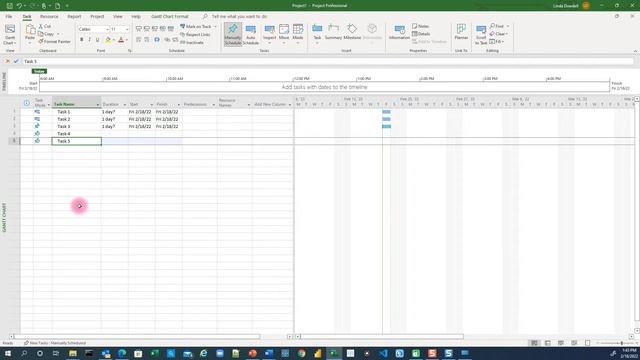Set task to 100% complete
640x360 pixels.
[171, 29]
